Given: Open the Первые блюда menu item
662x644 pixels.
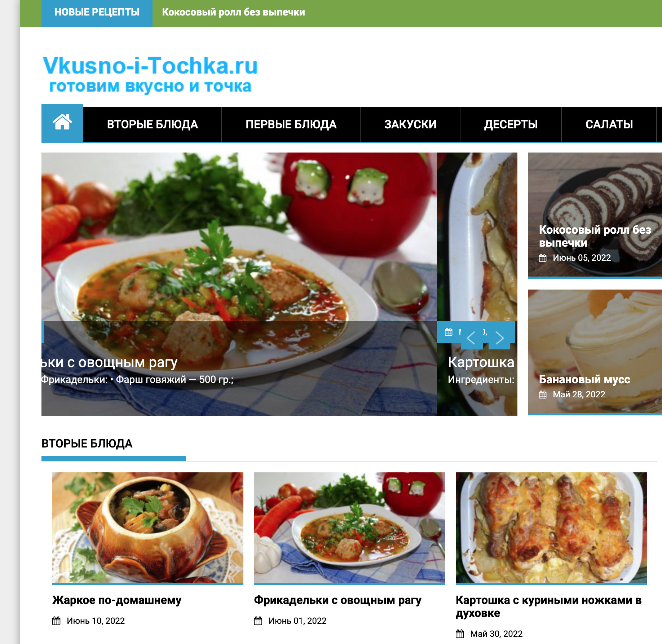Looking at the screenshot, I should [x=291, y=124].
